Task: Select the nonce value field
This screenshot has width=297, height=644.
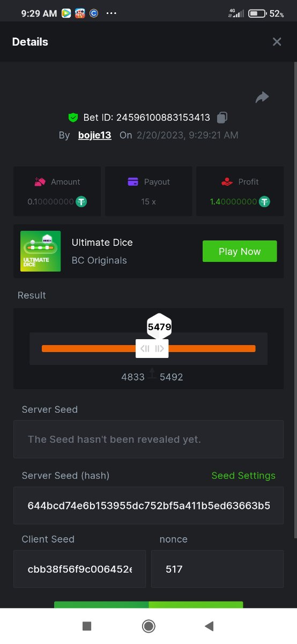Action: [x=217, y=569]
